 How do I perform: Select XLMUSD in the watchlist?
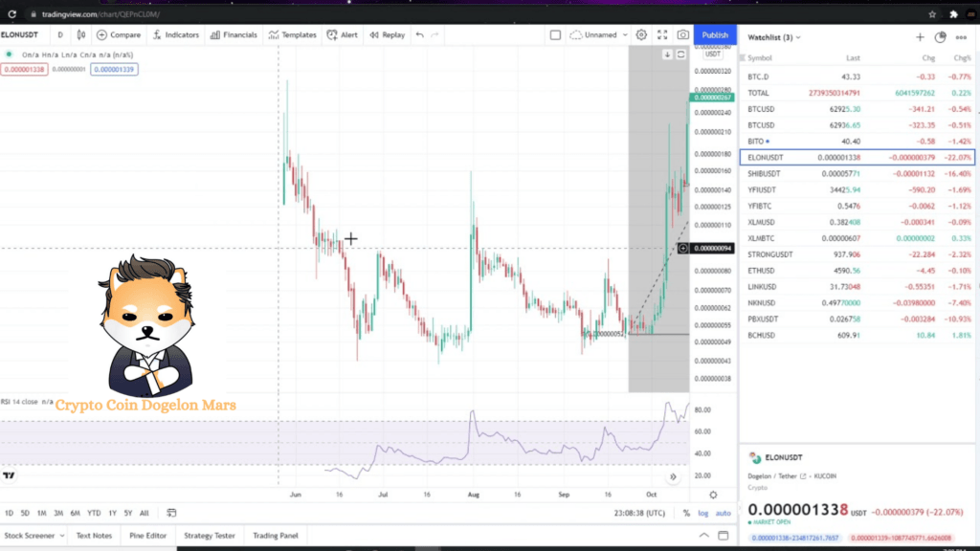pyautogui.click(x=857, y=222)
